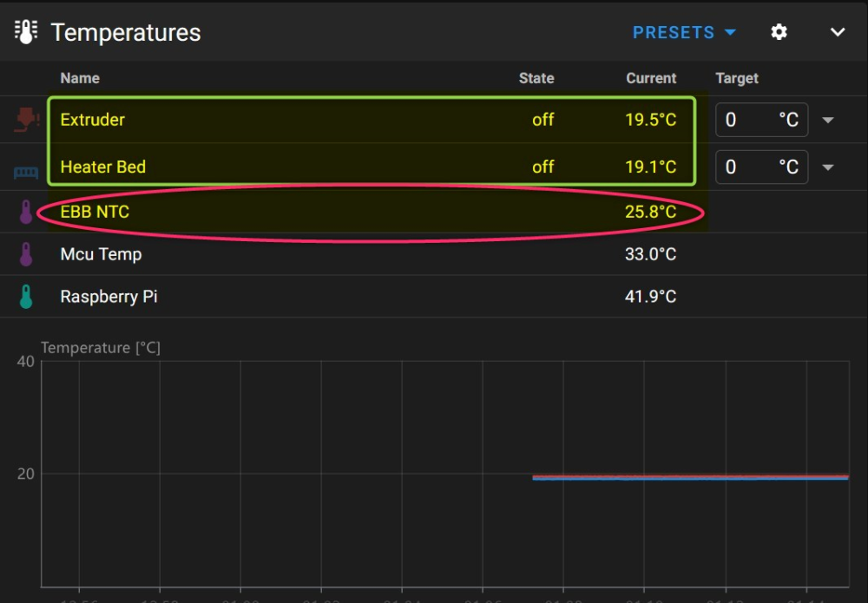The image size is (868, 603).
Task: Click the Raspberry Pi thermometer icon
Action: [x=26, y=297]
